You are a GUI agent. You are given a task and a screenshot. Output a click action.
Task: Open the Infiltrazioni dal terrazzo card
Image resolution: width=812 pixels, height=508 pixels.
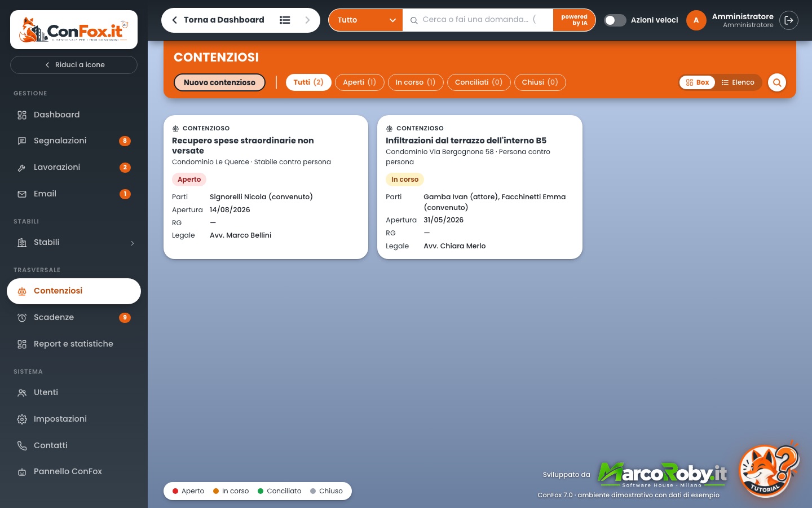tap(480, 187)
